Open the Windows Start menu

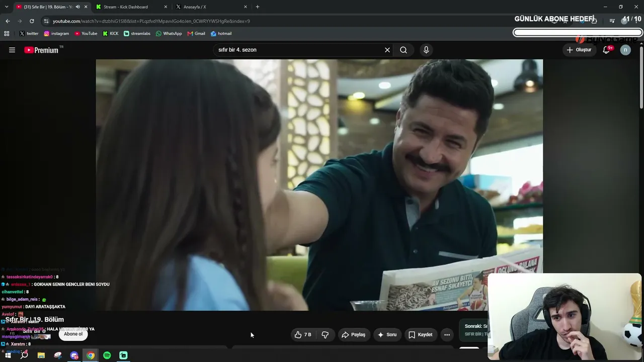tap(8, 355)
